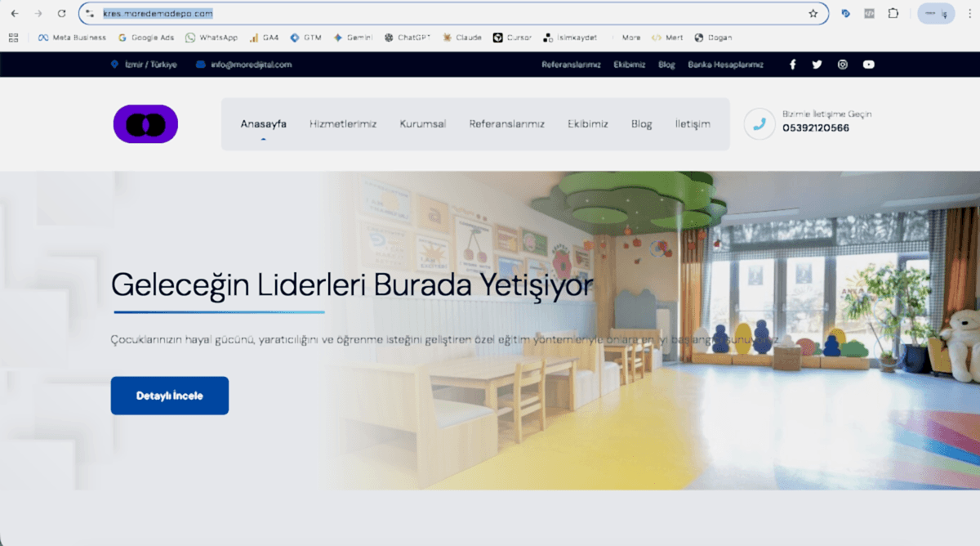The height and width of the screenshot is (546, 980).
Task: Open the Banka Hesaplarımız link
Action: tap(724, 64)
